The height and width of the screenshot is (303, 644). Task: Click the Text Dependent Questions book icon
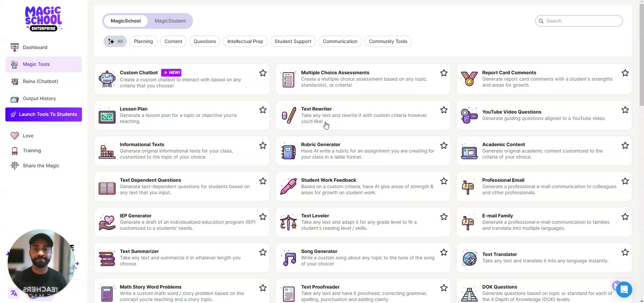[107, 187]
